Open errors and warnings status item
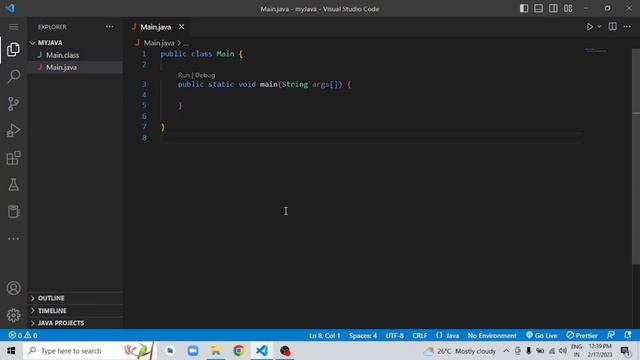 click(x=23, y=336)
